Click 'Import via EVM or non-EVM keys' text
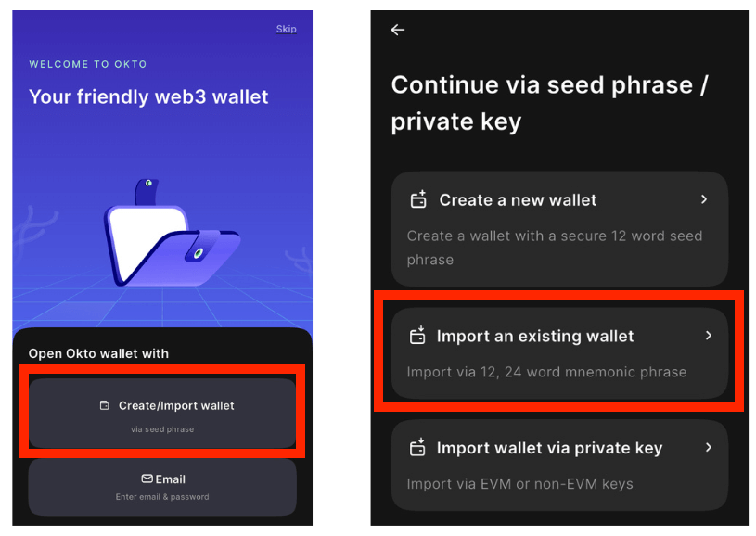The height and width of the screenshot is (536, 756). click(x=520, y=484)
